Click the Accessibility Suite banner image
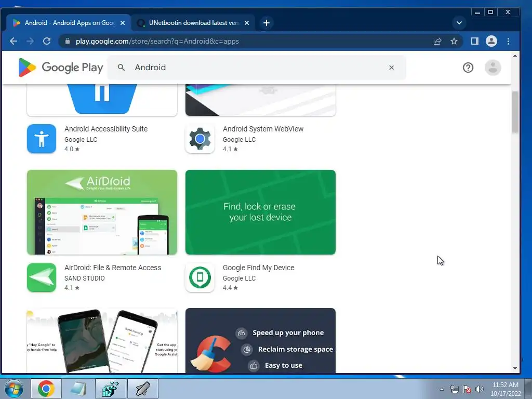This screenshot has height=399, width=532. [102, 100]
